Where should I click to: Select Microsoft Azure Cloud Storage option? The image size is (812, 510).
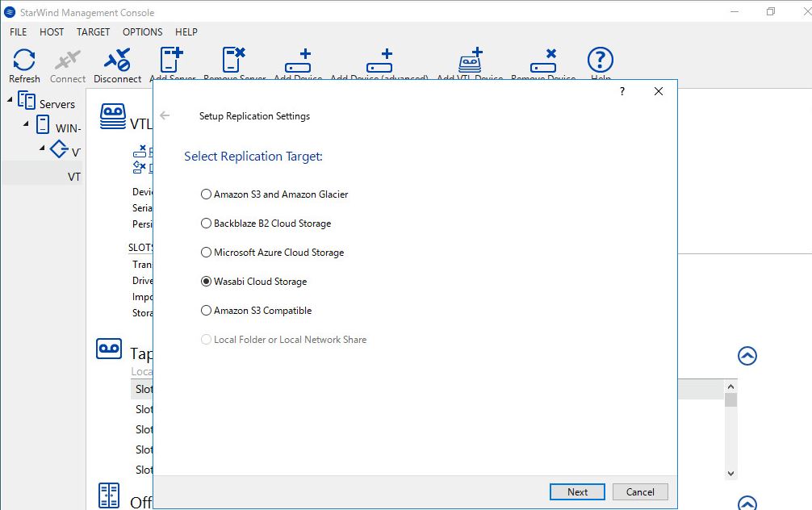tap(272, 252)
